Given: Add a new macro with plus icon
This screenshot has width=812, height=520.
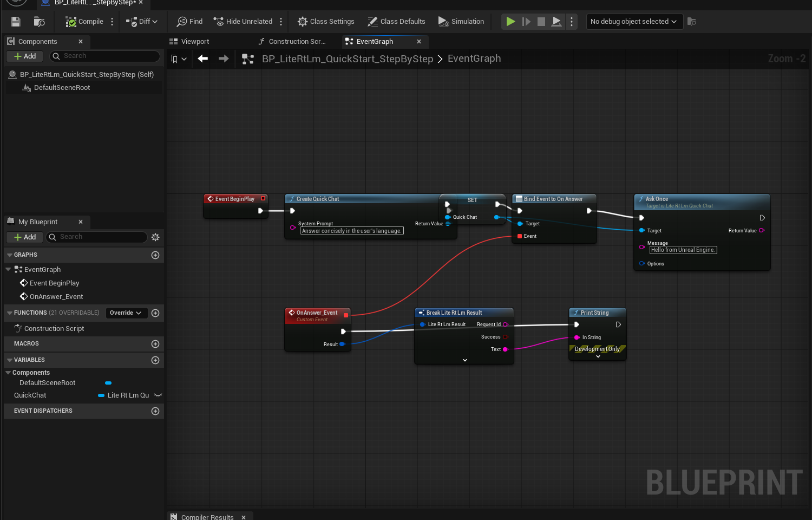Looking at the screenshot, I should click(x=155, y=344).
